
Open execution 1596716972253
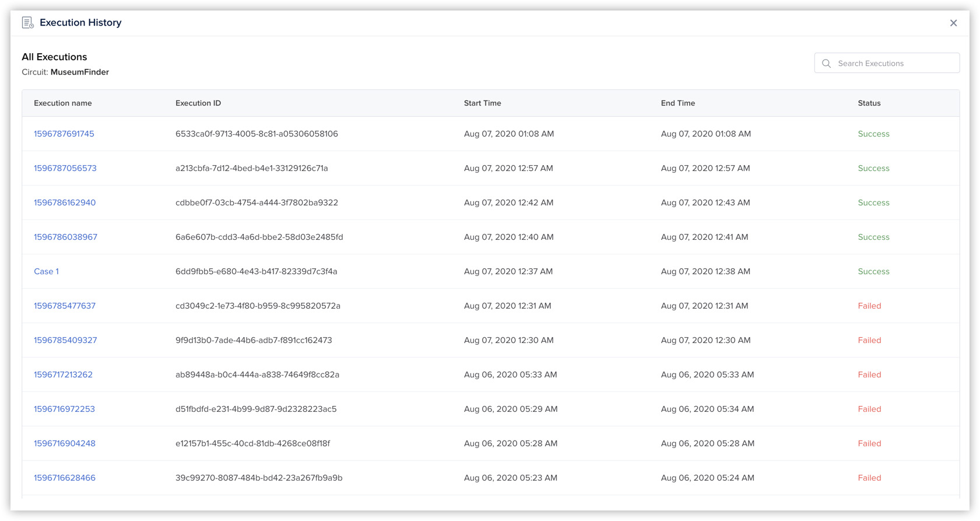(x=64, y=409)
